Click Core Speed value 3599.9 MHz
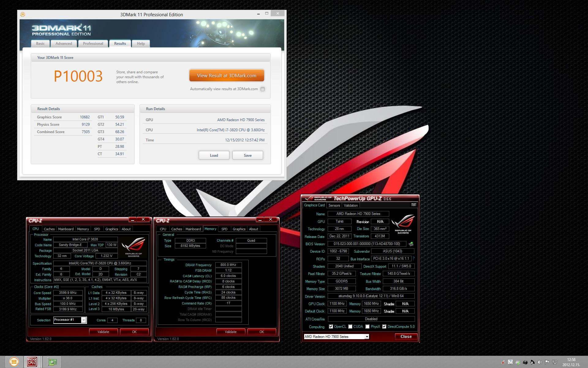The width and height of the screenshot is (588, 368). click(68, 293)
